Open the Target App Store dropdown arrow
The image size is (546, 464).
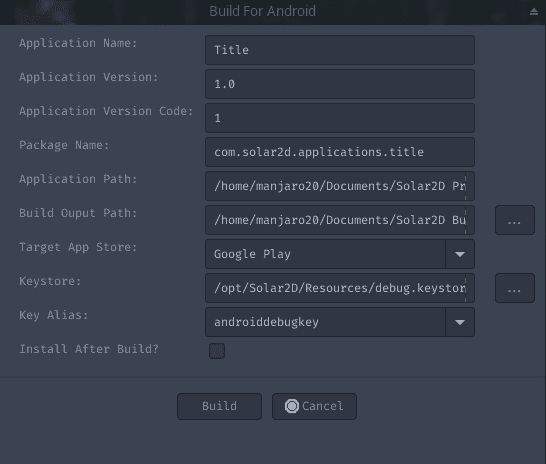pyautogui.click(x=460, y=254)
